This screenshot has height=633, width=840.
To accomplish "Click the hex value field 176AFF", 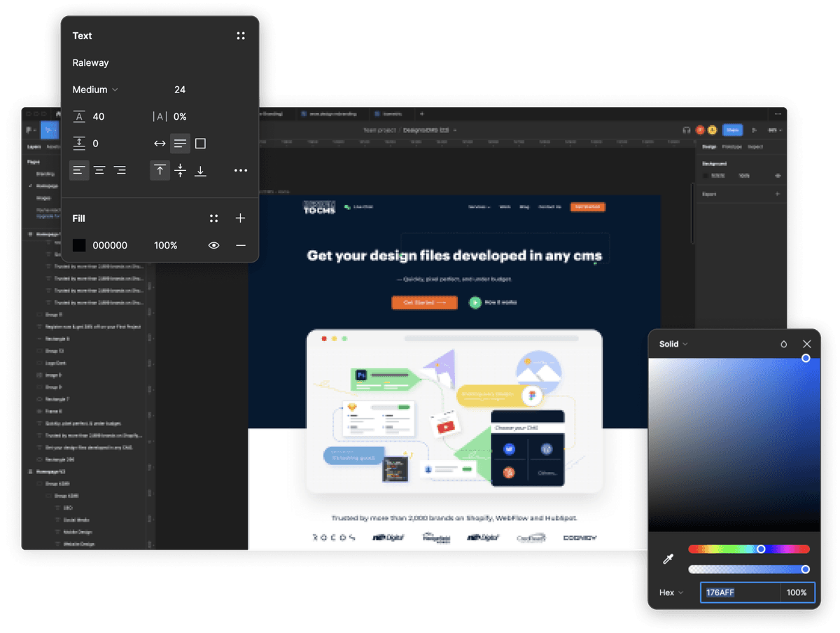I will coord(740,592).
